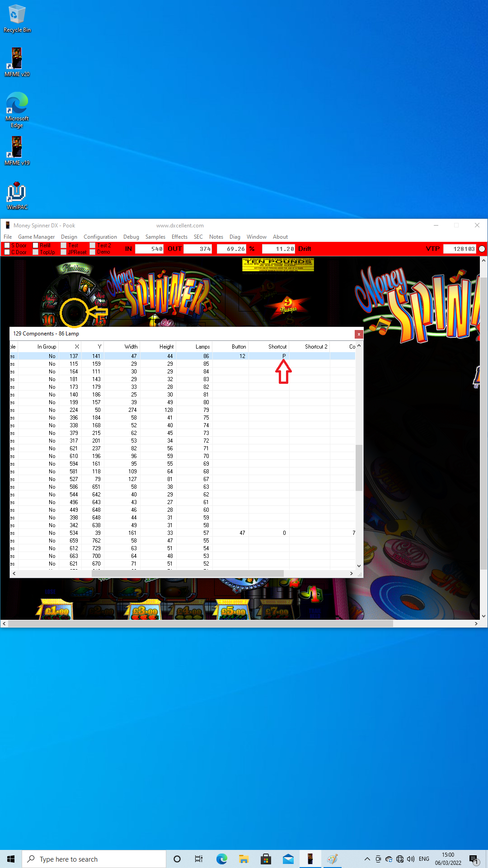Viewport: 488px width, 868px height.
Task: Toggle the Test checkbox
Action: (x=64, y=245)
